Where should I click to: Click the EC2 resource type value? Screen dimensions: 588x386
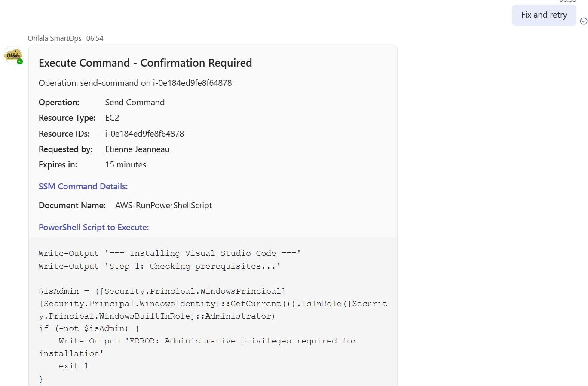coord(112,118)
